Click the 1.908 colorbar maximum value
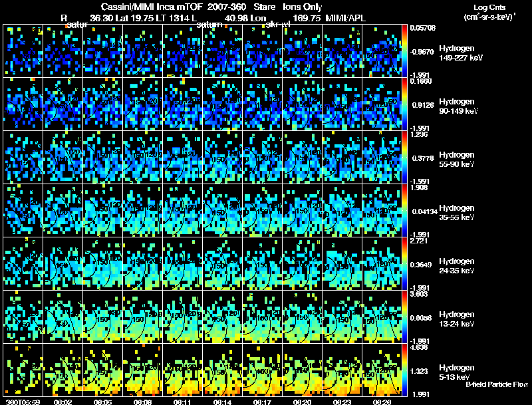This screenshot has width=532, height=405. (x=419, y=188)
